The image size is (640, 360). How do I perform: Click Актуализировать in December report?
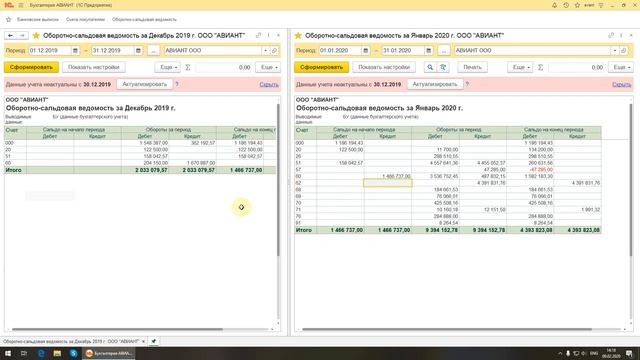pyautogui.click(x=144, y=84)
